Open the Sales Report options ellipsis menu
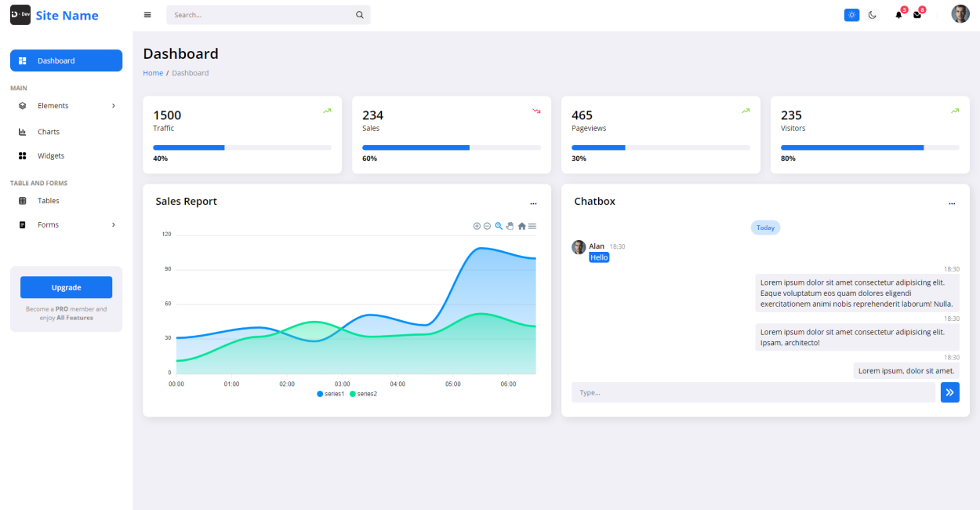This screenshot has width=980, height=510. coord(533,202)
